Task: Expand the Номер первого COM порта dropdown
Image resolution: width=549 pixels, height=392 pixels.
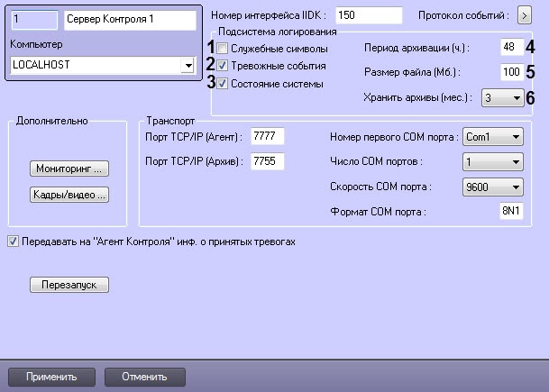Action: 515,137
